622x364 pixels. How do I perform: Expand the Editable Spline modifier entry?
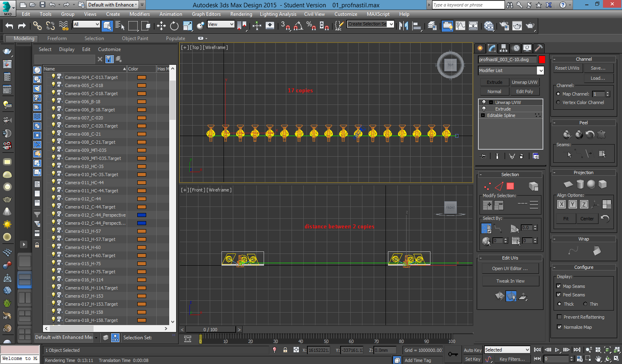click(483, 115)
